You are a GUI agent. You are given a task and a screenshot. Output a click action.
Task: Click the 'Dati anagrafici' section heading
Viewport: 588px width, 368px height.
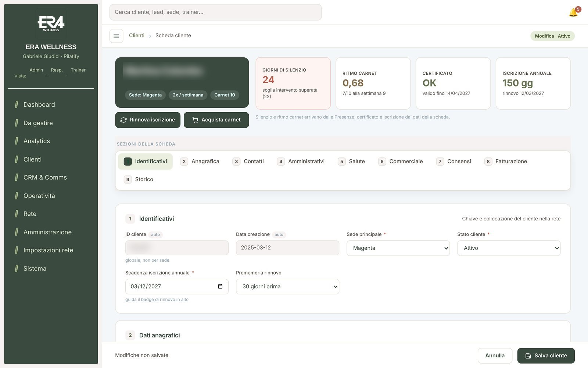(x=159, y=335)
